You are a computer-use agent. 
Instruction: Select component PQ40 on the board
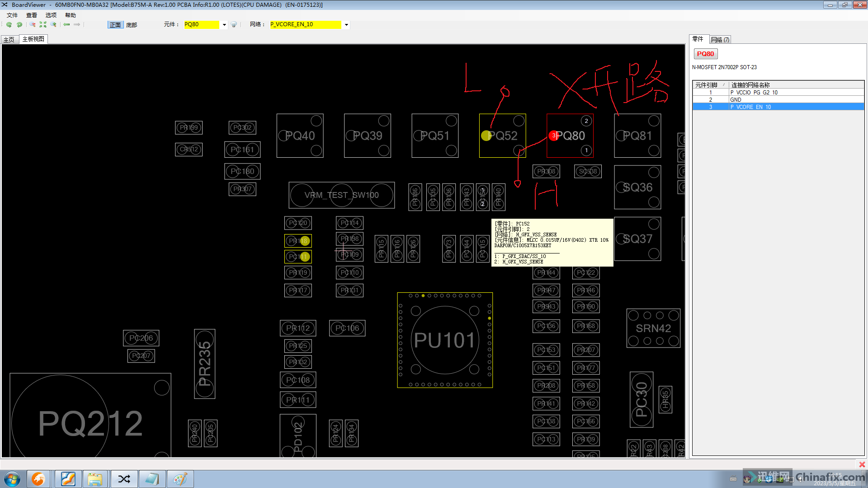click(300, 136)
